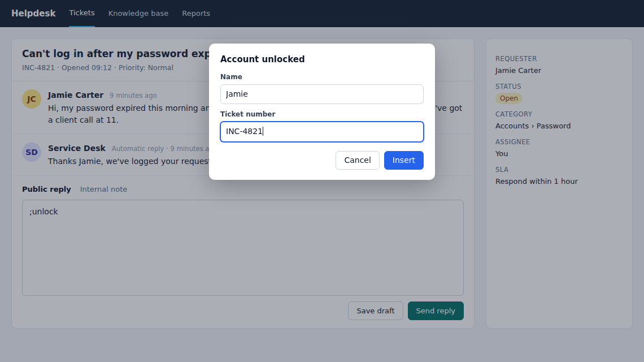Click the Helpdesk logo text

(33, 14)
